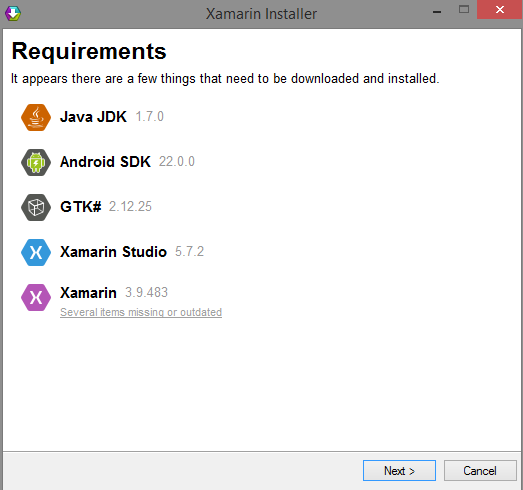Select the Xamarin Studio label
523x490 pixels.
[x=113, y=252]
